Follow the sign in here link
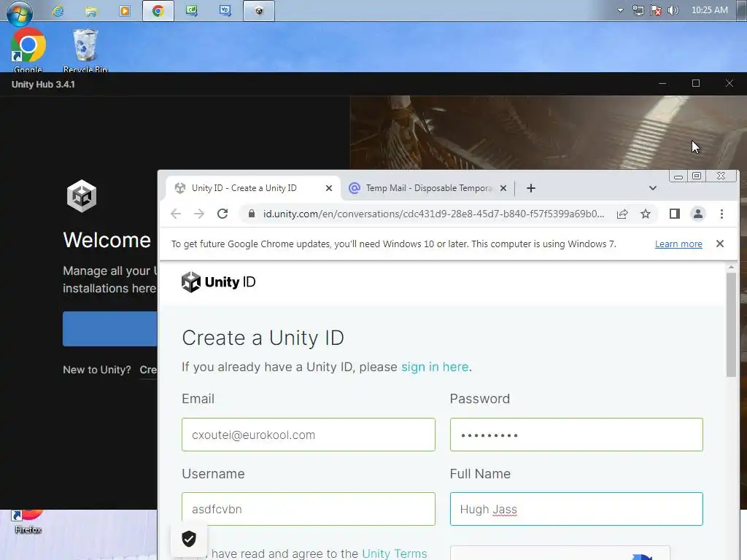Image resolution: width=747 pixels, height=560 pixels. click(x=435, y=367)
